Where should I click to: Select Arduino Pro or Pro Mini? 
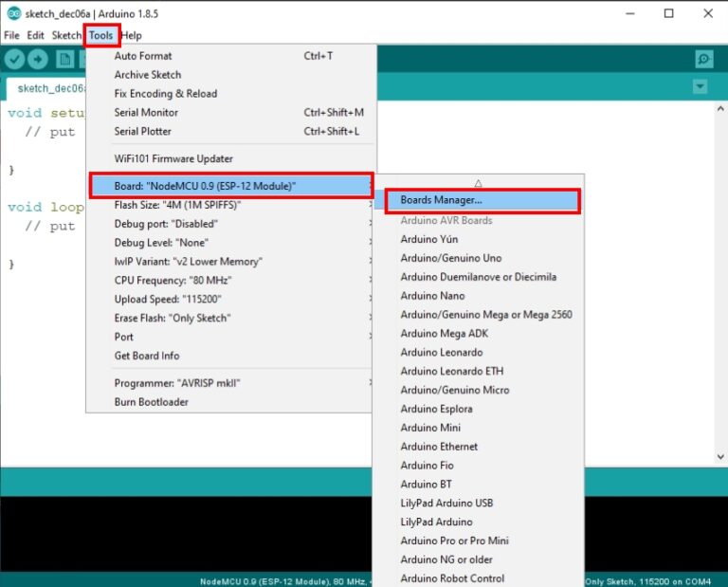coord(479,541)
